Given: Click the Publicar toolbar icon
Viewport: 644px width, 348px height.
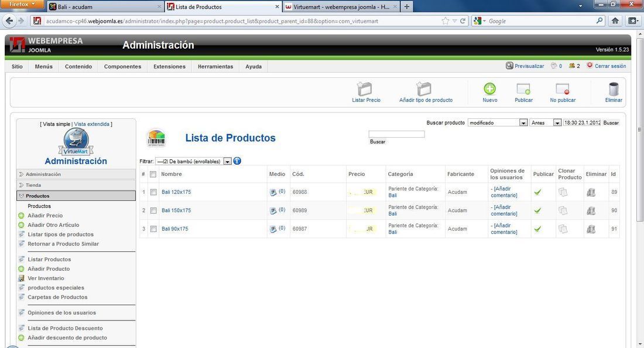Looking at the screenshot, I should (x=523, y=88).
